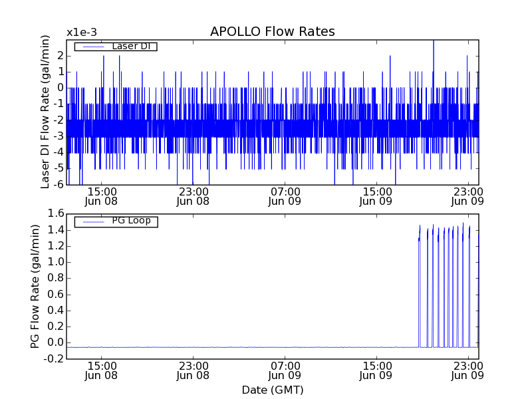Click the Date (GMT) x-axis label
Screen dimensions: 532x399
tap(272, 390)
